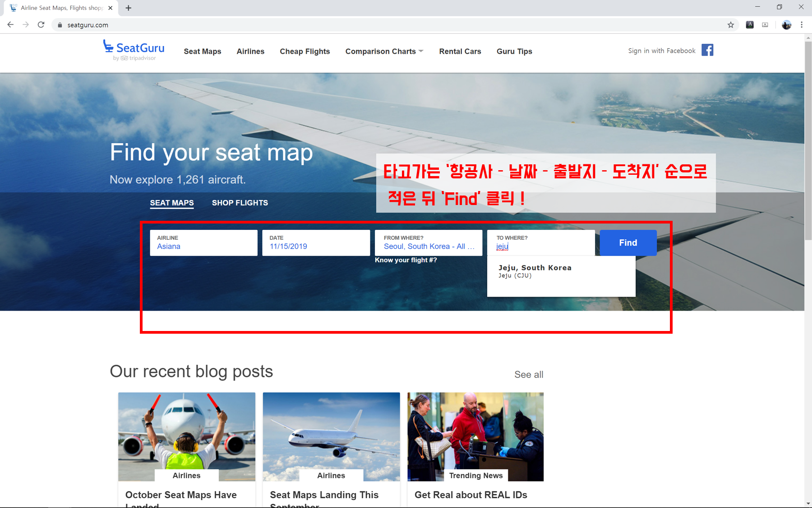The height and width of the screenshot is (508, 812).
Task: Open Airlines navigation item
Action: tap(250, 51)
